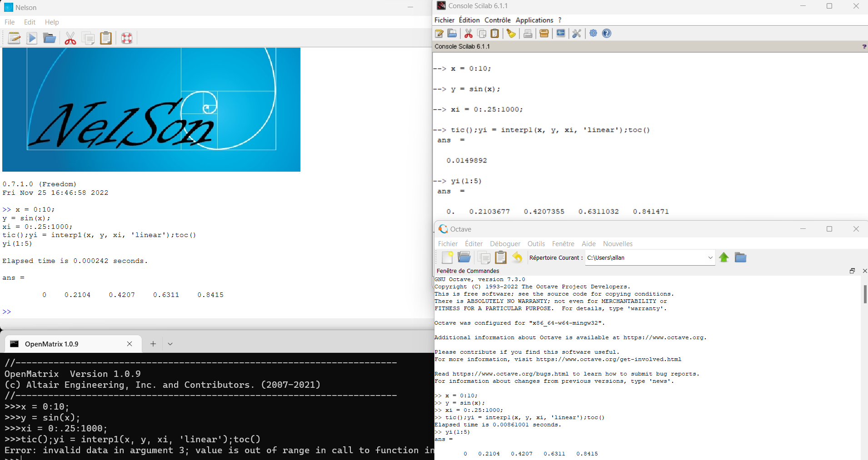The image size is (868, 460).
Task: Open the Fichier menu in Scilab
Action: point(444,20)
